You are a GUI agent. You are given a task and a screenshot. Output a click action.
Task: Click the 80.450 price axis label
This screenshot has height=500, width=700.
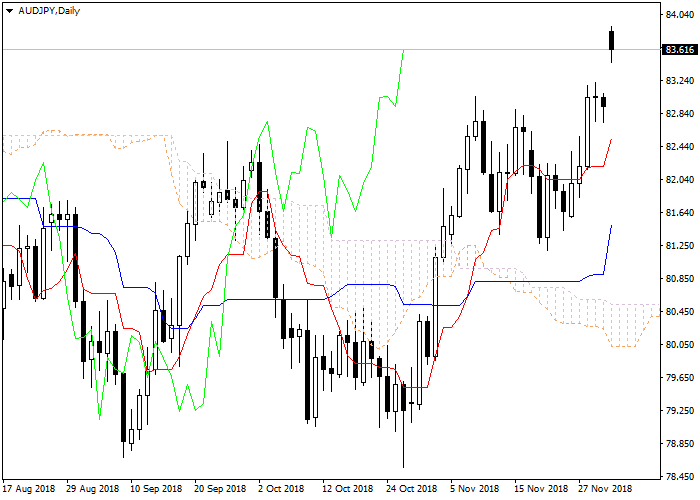click(679, 312)
